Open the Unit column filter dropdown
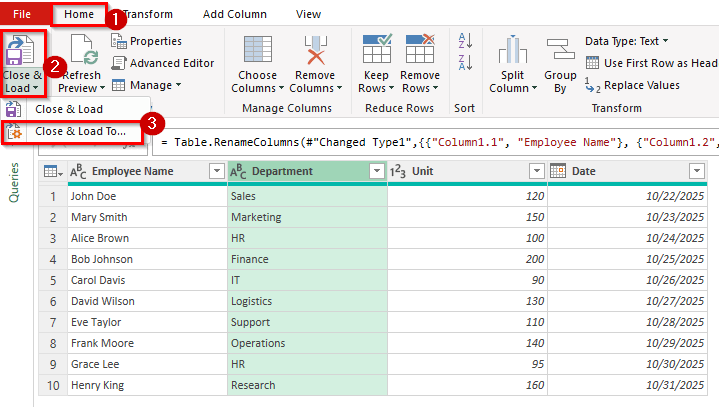 (x=536, y=171)
